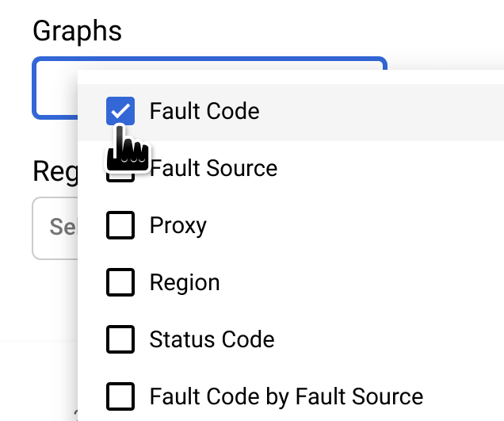
Task: Enable the Proxy checkbox
Action: (x=120, y=226)
